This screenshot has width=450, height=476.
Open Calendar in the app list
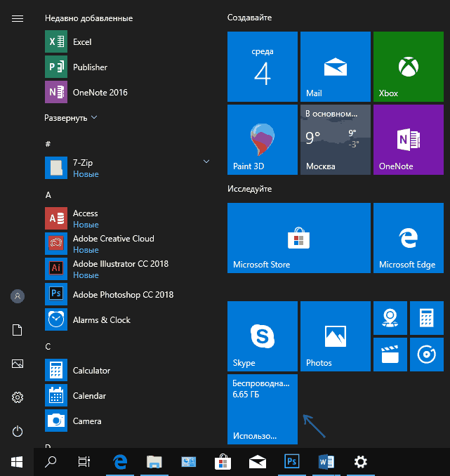click(128, 395)
